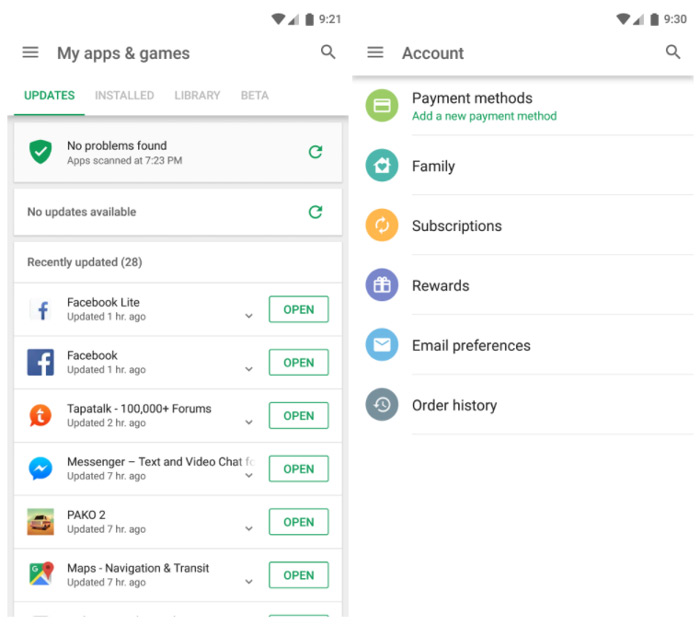Open the Order history clock icon
700x625 pixels.
(x=382, y=404)
